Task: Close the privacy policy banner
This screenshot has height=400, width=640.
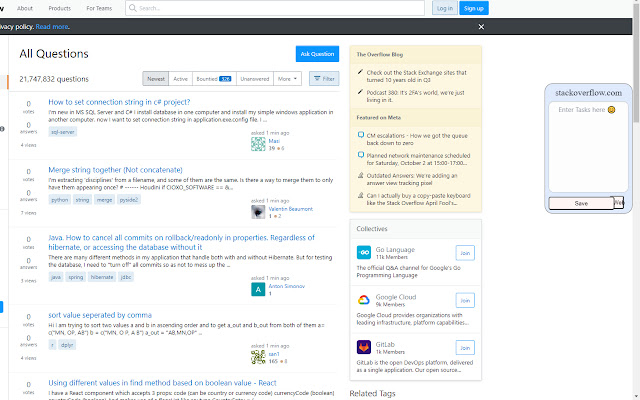Action: tap(481, 27)
